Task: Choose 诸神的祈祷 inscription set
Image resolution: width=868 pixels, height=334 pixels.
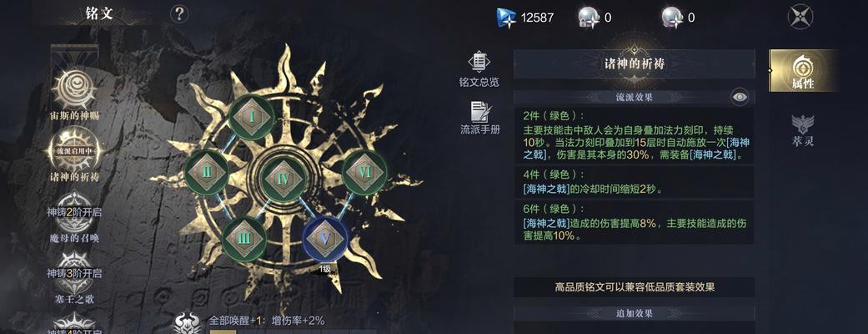Action: (x=75, y=154)
